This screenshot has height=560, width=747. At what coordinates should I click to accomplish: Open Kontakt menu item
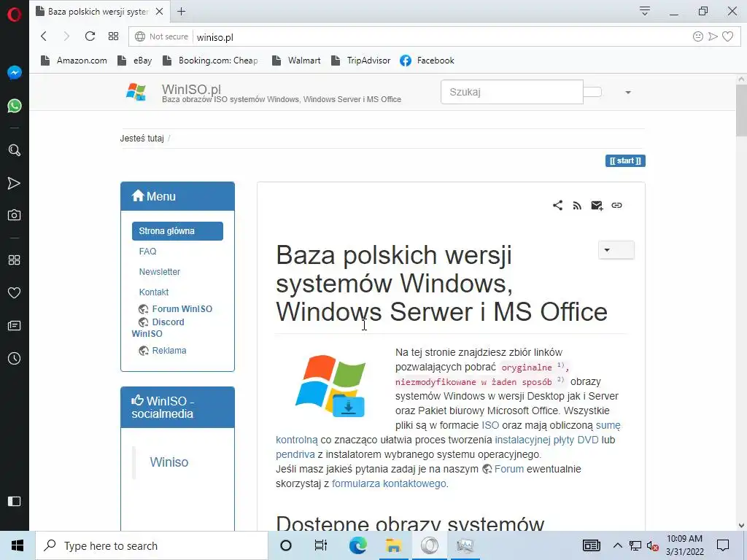click(x=154, y=292)
